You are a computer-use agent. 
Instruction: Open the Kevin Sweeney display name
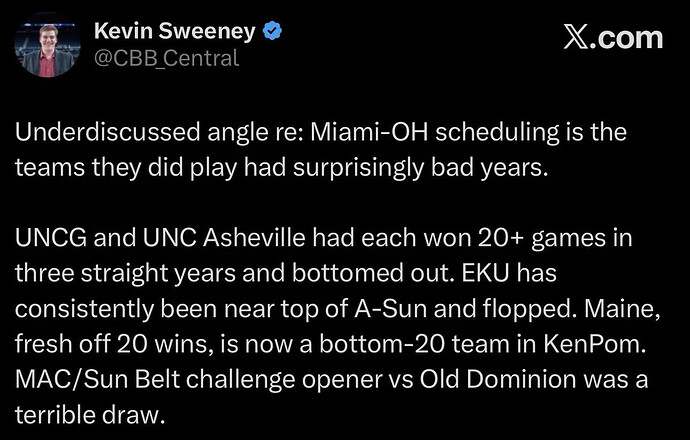tap(175, 32)
